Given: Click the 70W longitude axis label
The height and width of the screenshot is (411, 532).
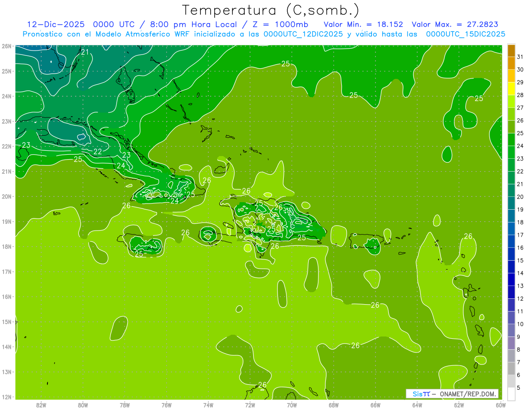Looking at the screenshot, I should [x=292, y=405].
